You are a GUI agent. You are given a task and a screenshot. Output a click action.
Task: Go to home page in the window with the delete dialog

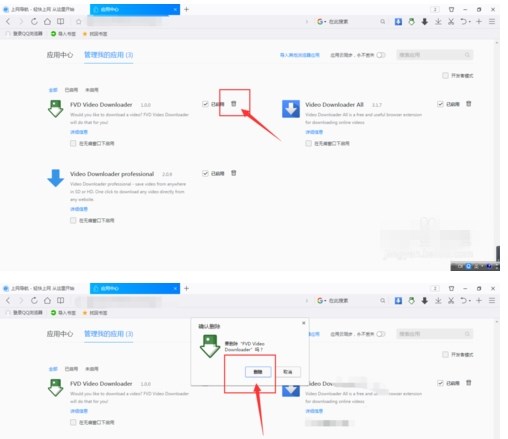pos(47,301)
